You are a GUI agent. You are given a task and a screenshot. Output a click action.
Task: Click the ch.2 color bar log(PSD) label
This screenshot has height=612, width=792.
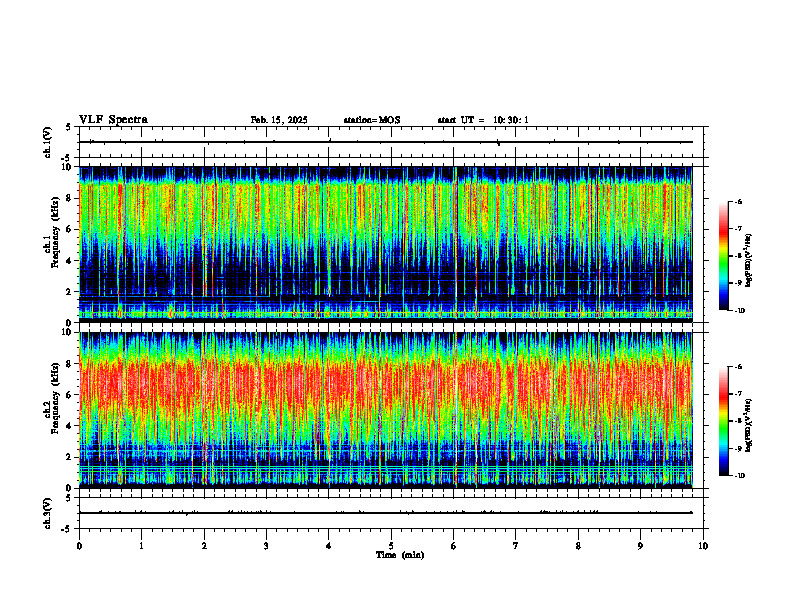tap(749, 426)
